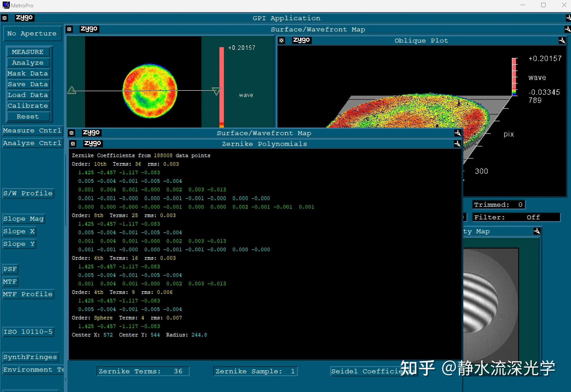Open the Analyze Cntrl panel
The image size is (571, 392).
pos(32,143)
